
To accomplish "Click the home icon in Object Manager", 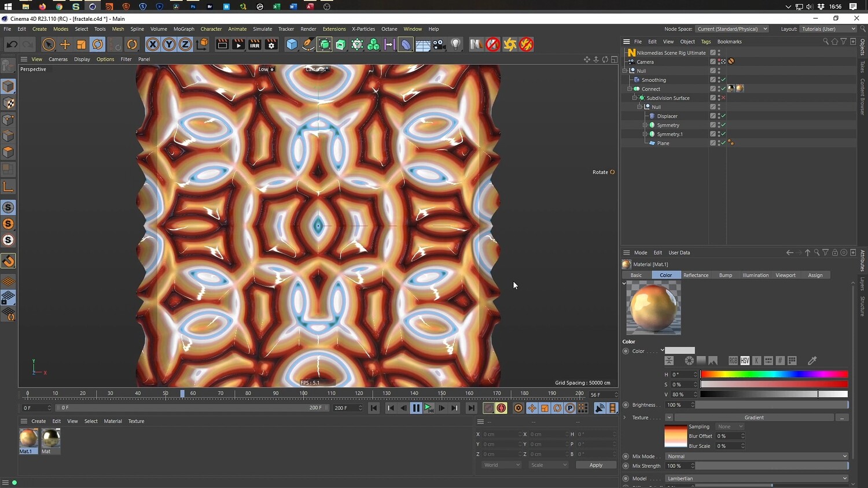I will (834, 42).
